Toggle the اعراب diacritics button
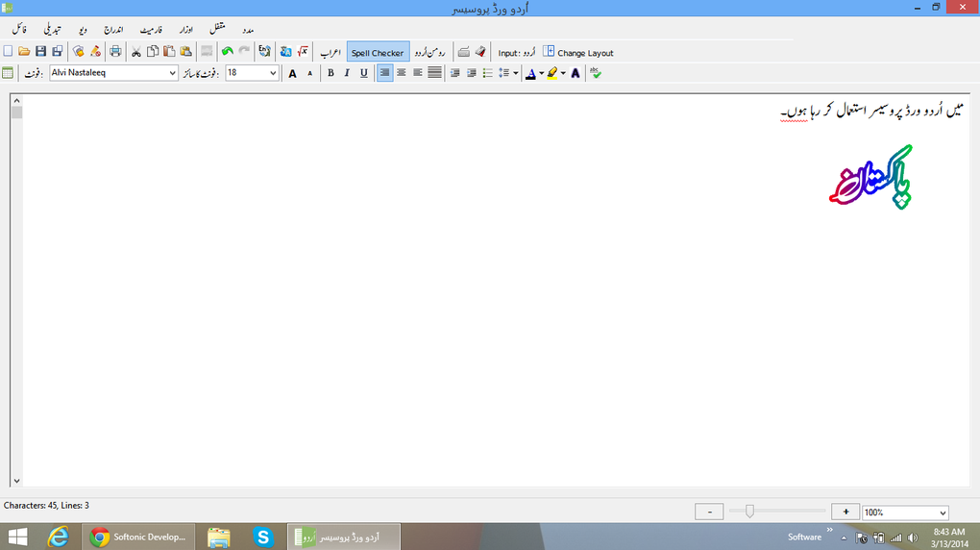980x550 pixels. pyautogui.click(x=330, y=53)
